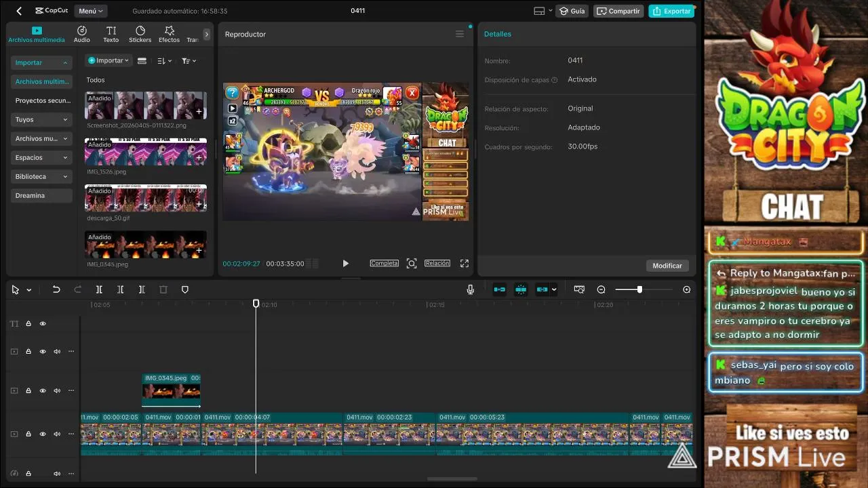The height and width of the screenshot is (488, 868).
Task: Open more options for the 0411.mov track
Action: (x=71, y=434)
